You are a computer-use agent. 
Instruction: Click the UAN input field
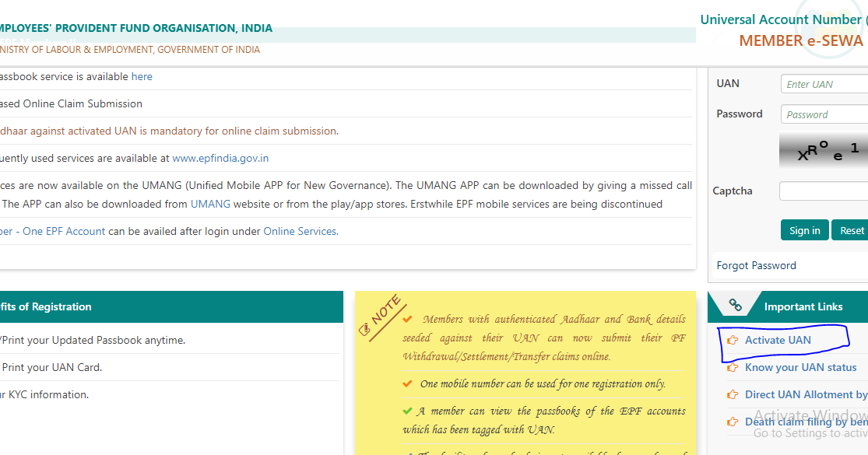pos(824,84)
